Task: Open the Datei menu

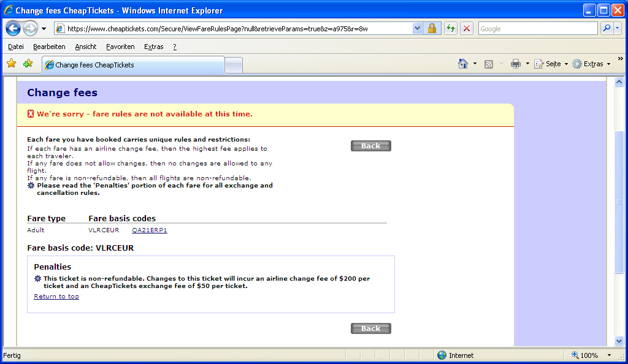Action: click(16, 47)
